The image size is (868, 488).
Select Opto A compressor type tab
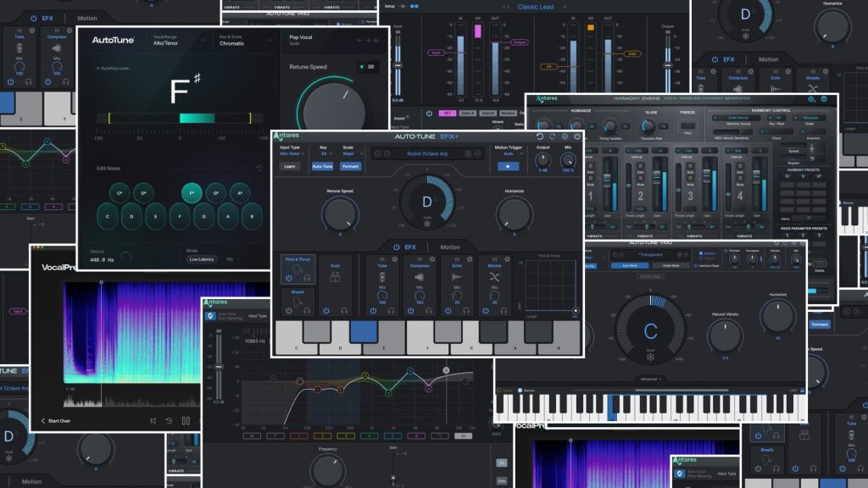(x=467, y=114)
